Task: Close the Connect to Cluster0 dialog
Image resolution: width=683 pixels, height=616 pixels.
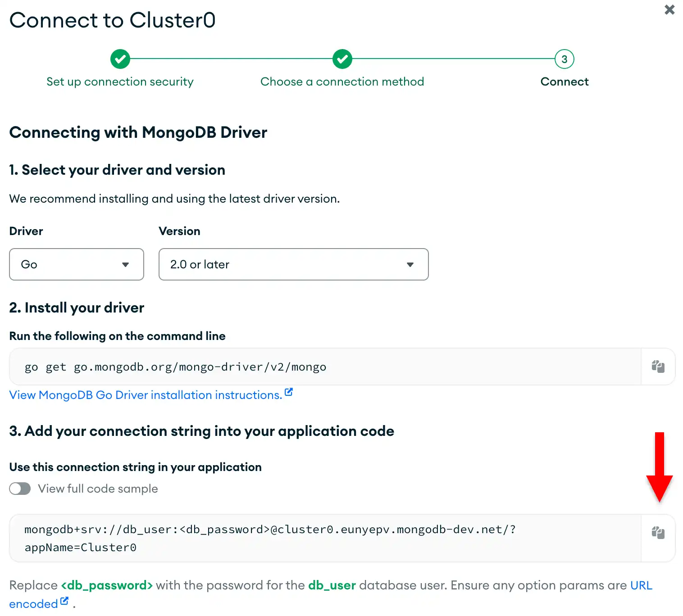Action: 669,9
